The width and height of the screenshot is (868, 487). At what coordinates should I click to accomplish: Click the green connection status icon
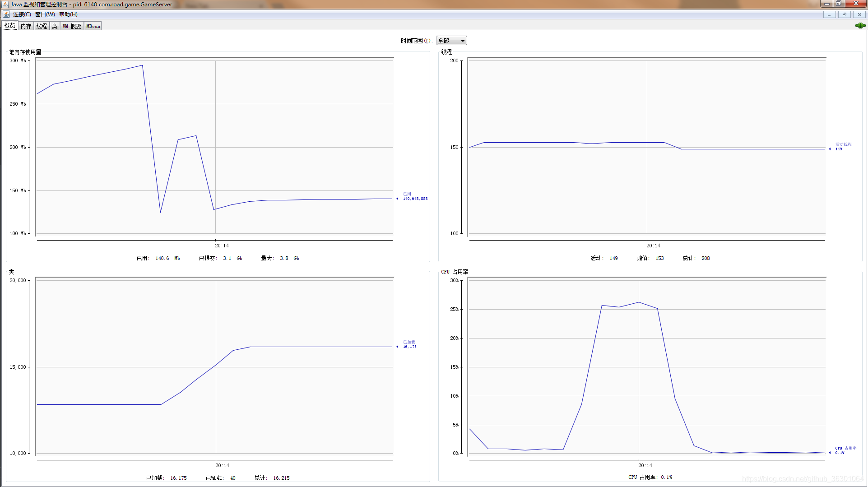click(860, 25)
